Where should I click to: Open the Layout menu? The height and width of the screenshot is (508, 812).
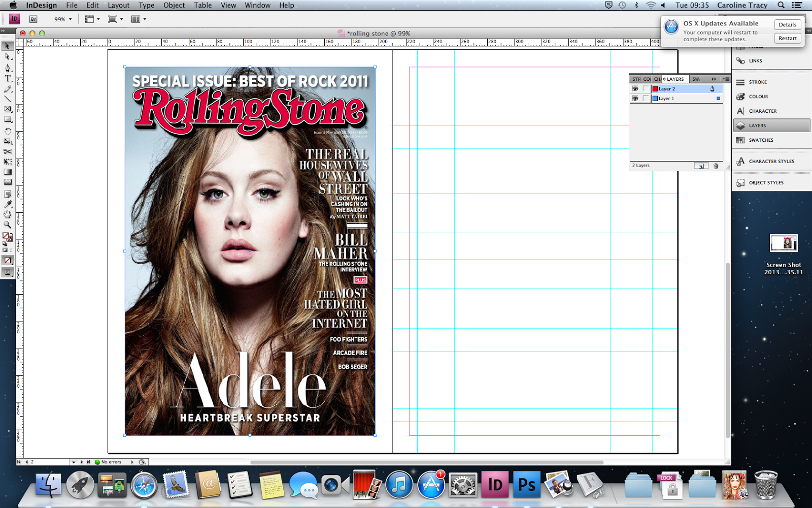point(118,5)
